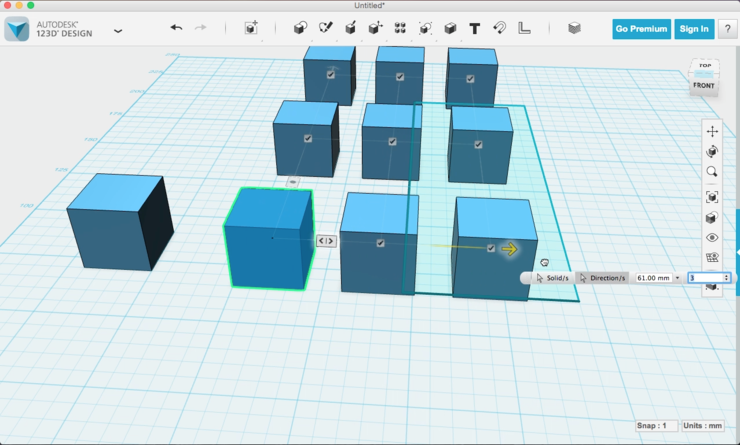
Task: Uncheck the back-row left cube checkbox
Action: [x=330, y=75]
